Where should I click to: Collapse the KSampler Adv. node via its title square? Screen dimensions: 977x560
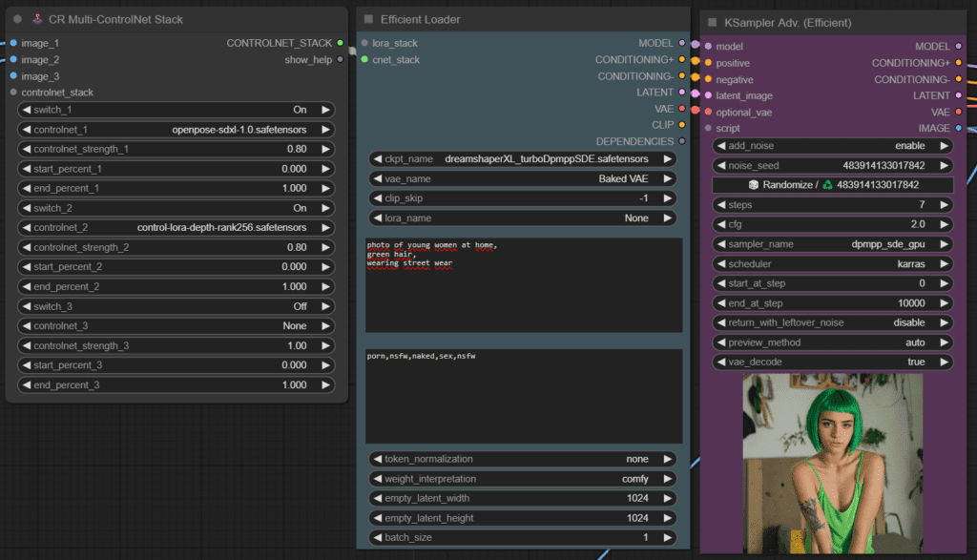pyautogui.click(x=712, y=23)
